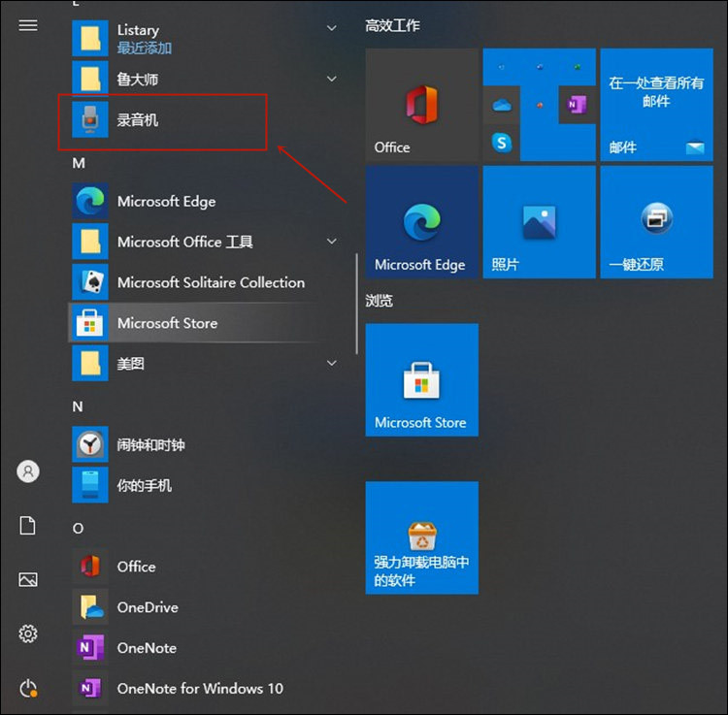Open the Microsoft Office 工具 folder

point(203,242)
